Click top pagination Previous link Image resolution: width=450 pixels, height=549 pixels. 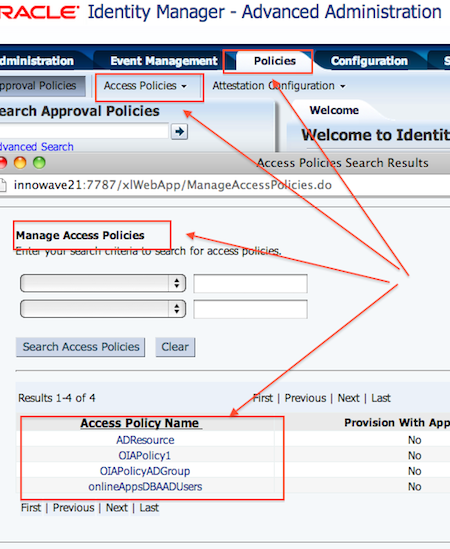click(305, 398)
